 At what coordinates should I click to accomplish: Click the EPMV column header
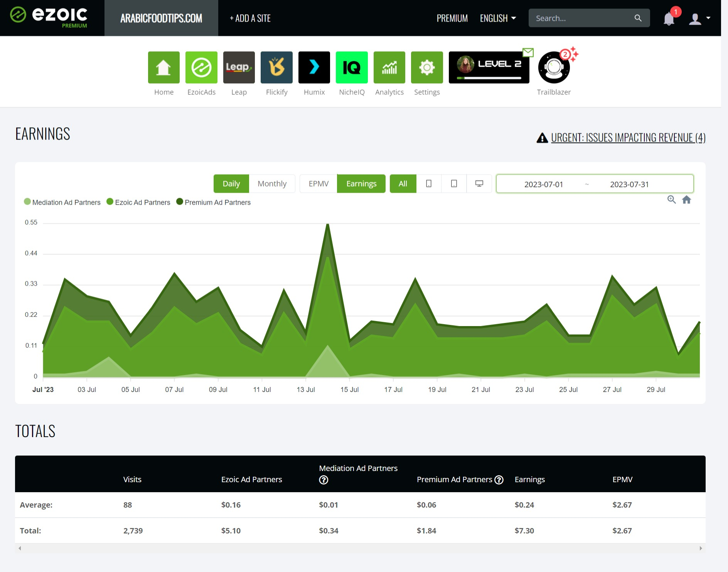(x=622, y=479)
